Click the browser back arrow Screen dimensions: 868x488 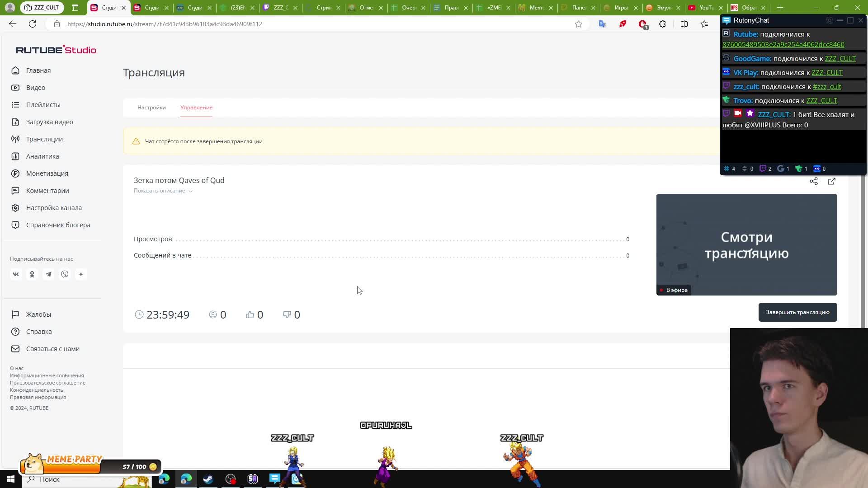[13, 24]
